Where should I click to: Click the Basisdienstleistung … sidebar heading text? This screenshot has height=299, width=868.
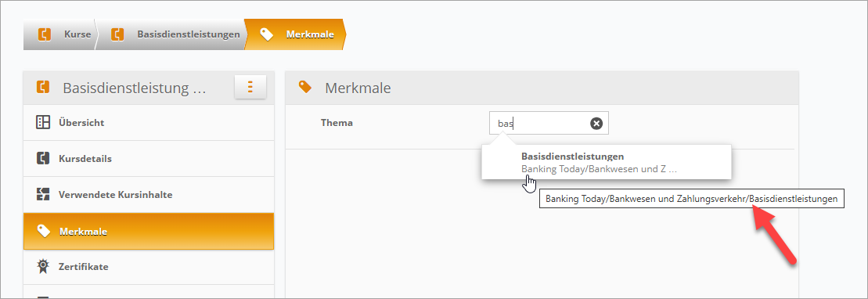135,88
